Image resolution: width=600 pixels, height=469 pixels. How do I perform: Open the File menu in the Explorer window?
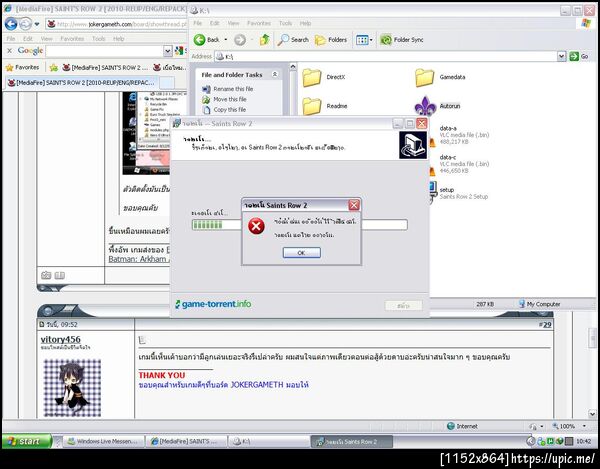click(197, 23)
